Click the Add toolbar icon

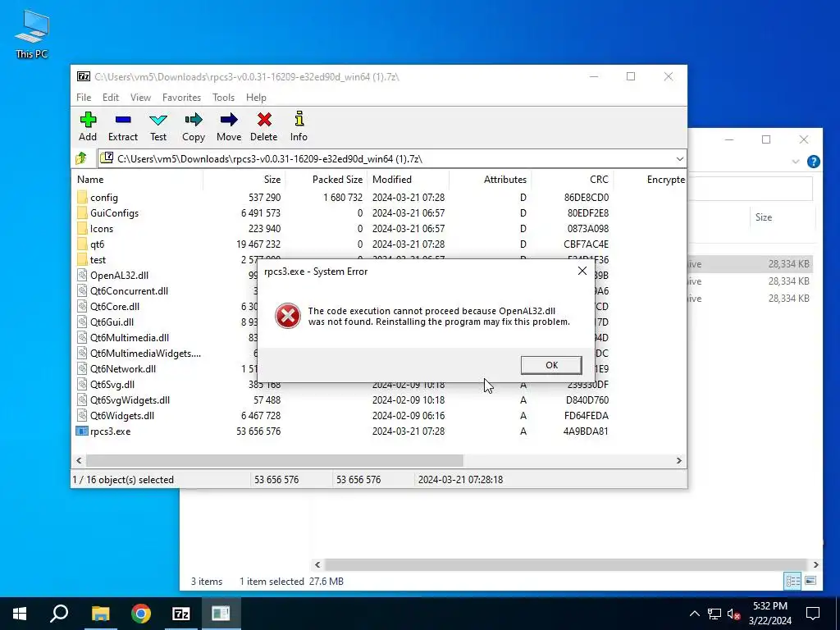click(x=88, y=120)
